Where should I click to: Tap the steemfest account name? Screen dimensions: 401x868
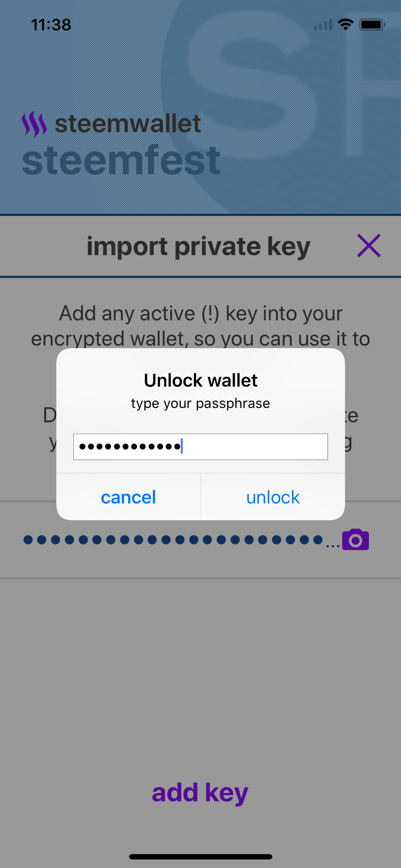[x=121, y=161]
